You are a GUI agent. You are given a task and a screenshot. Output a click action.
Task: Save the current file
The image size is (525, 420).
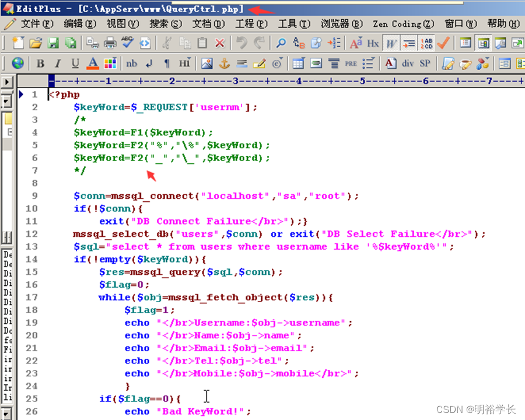pyautogui.click(x=53, y=43)
